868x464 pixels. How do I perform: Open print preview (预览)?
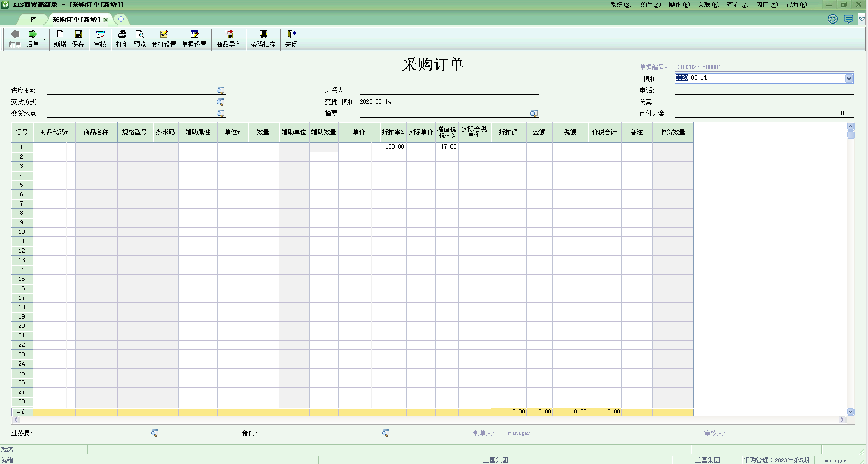[x=140, y=39]
